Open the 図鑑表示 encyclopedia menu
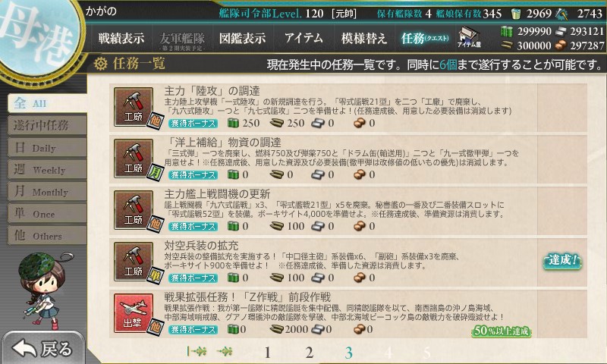 [242, 38]
